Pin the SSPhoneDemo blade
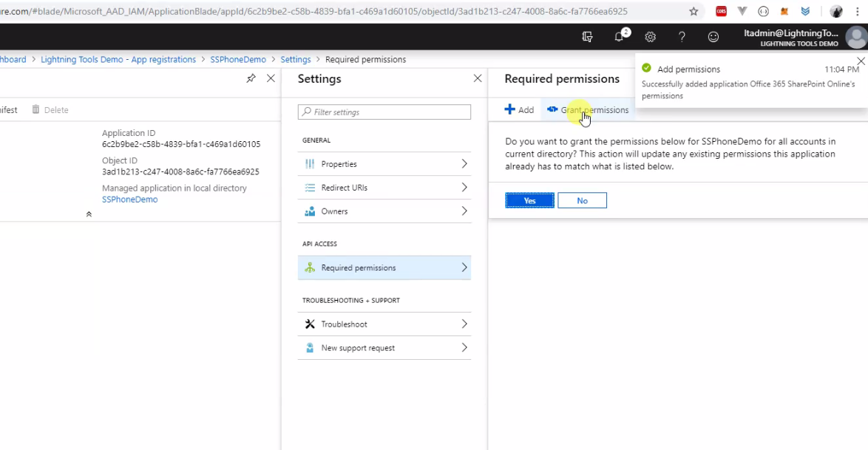This screenshot has width=868, height=450. (x=251, y=78)
